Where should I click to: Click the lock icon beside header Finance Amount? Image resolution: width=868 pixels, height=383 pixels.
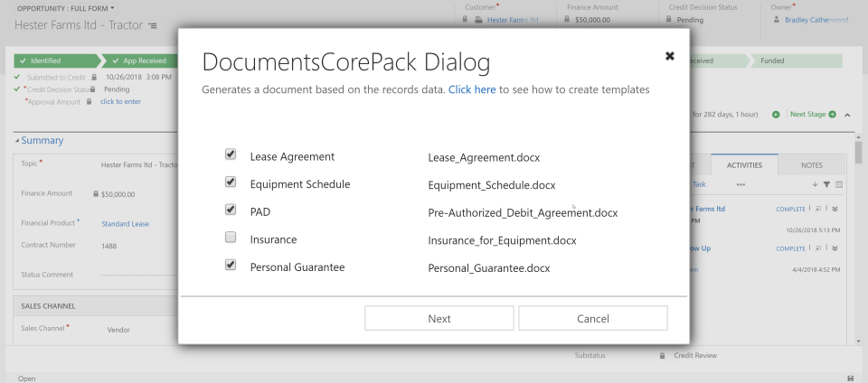coord(567,19)
